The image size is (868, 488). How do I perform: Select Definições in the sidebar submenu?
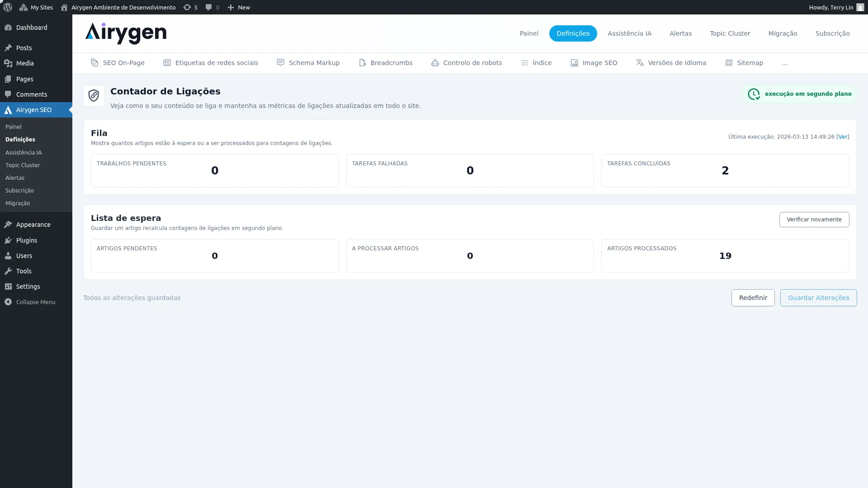point(20,140)
